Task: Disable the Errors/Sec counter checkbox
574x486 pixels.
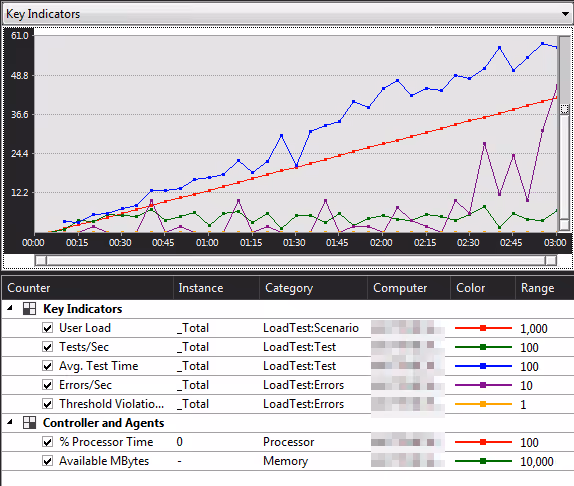Action: 48,385
